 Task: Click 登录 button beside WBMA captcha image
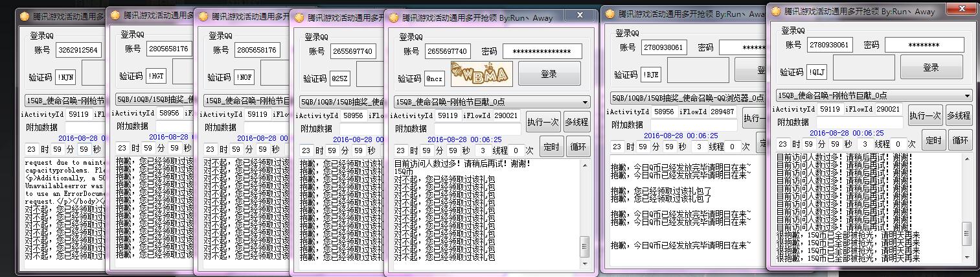click(549, 73)
